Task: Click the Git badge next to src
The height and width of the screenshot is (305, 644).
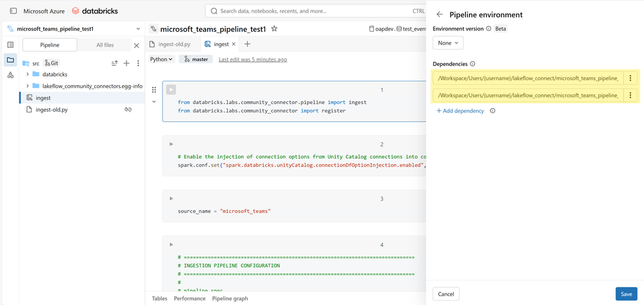Action: pyautogui.click(x=52, y=63)
